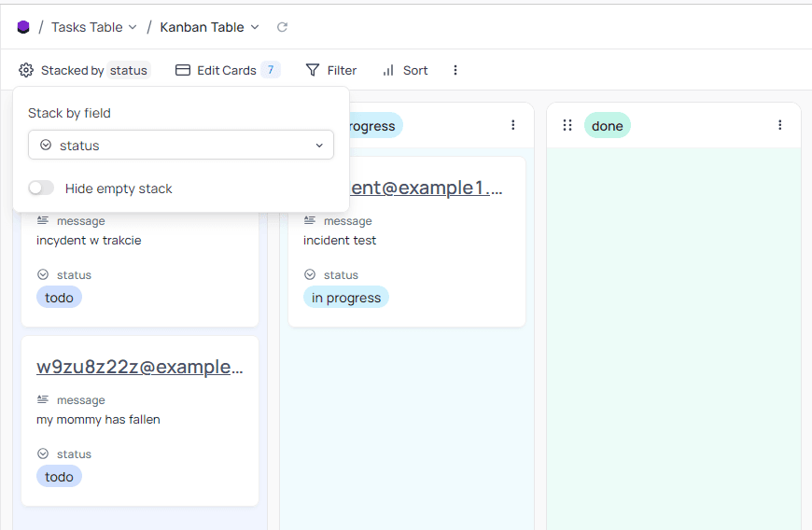Open the done stack options menu

(x=780, y=125)
